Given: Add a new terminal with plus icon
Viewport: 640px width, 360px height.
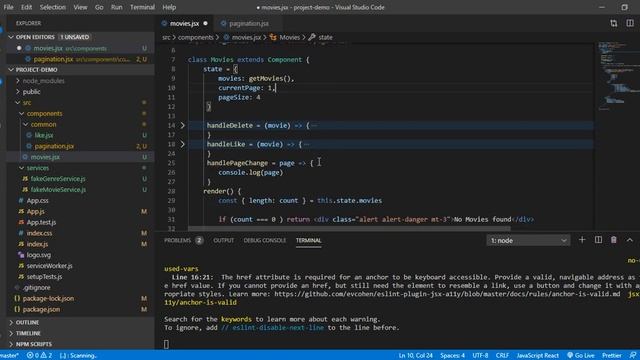Looking at the screenshot, I should coord(582,240).
